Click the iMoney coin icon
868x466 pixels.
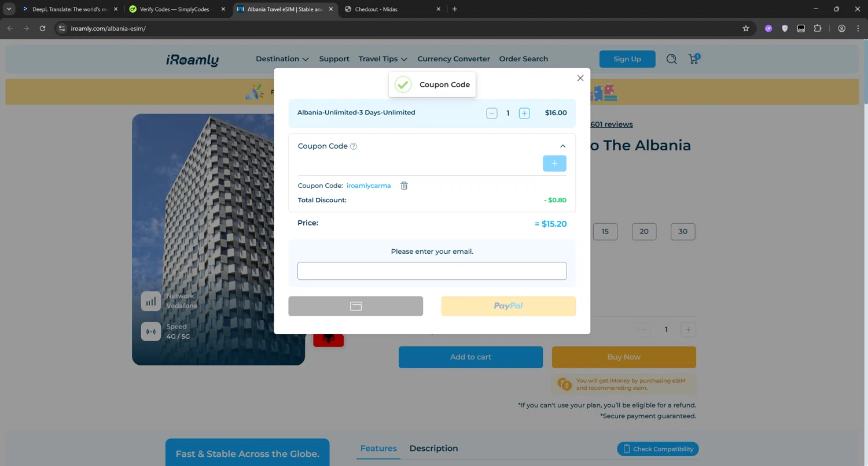click(565, 384)
